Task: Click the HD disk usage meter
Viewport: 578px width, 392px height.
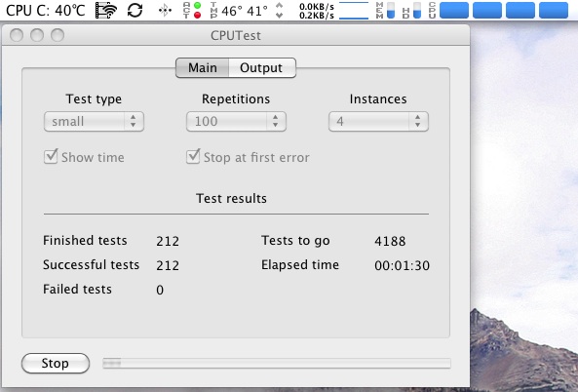Action: pyautogui.click(x=411, y=11)
